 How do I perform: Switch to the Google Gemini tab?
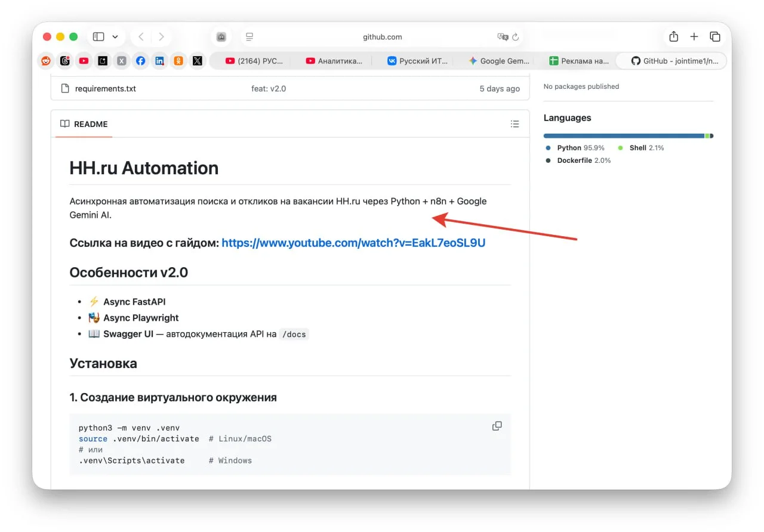tap(499, 61)
